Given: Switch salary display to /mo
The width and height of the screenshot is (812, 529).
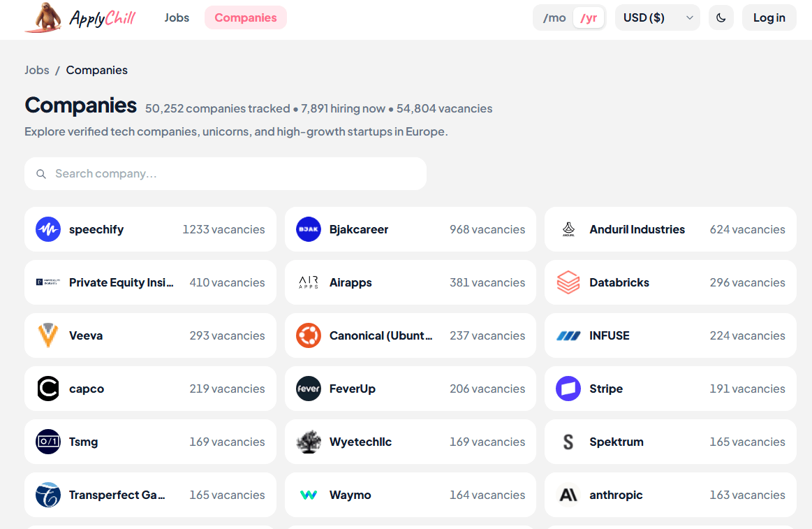Looking at the screenshot, I should [554, 17].
